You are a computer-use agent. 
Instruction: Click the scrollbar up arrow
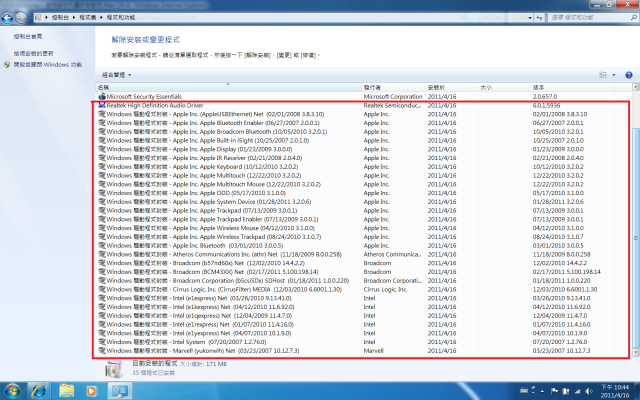[635, 87]
